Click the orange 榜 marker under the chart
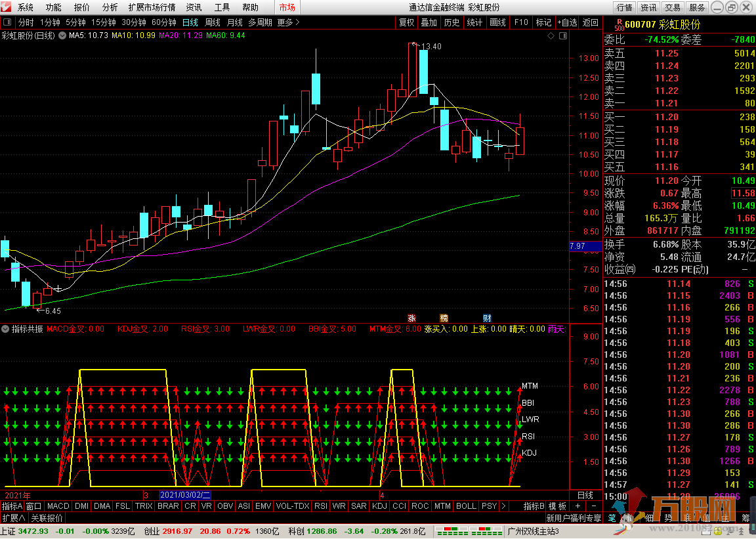This screenshot has width=756, height=539. pos(444,318)
